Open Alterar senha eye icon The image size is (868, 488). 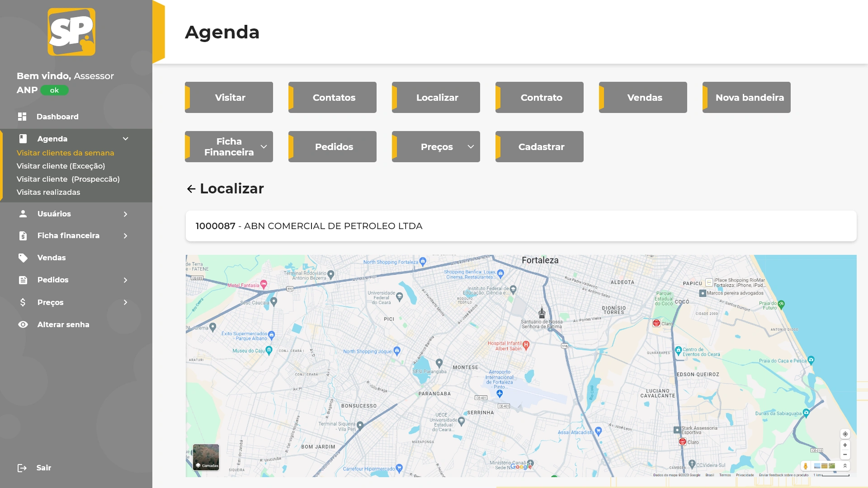pos(23,324)
